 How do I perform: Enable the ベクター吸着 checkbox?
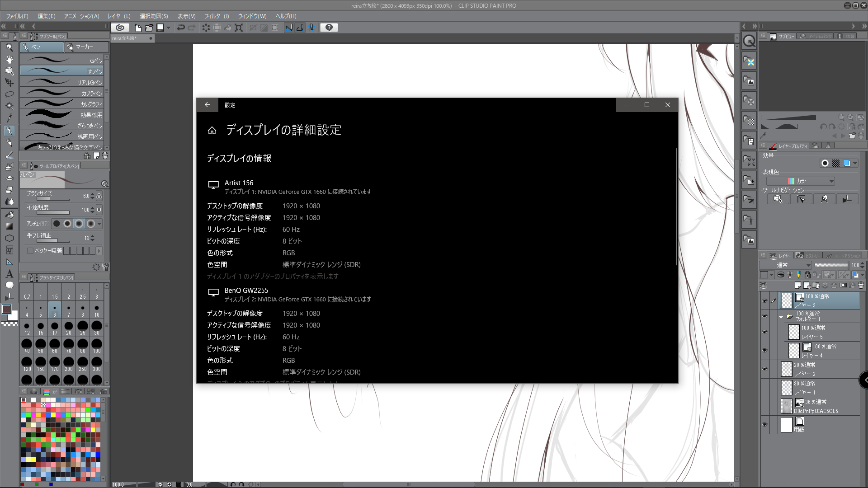30,251
